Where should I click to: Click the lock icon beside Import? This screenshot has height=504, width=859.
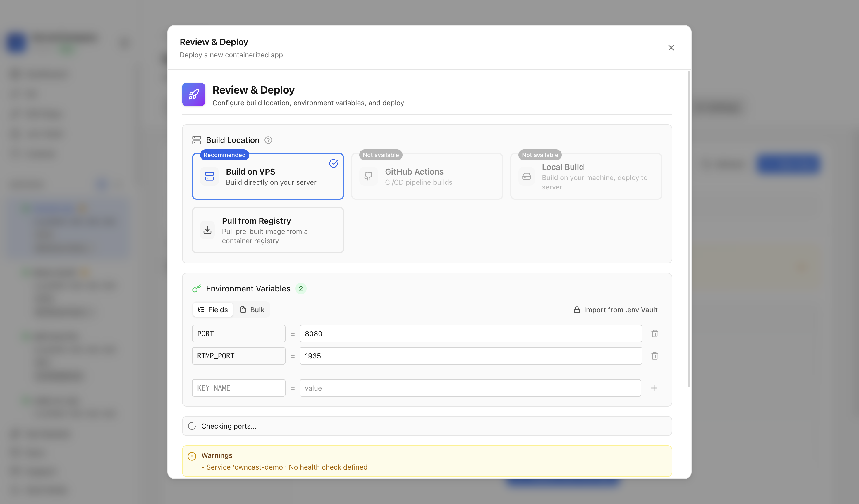[577, 310]
